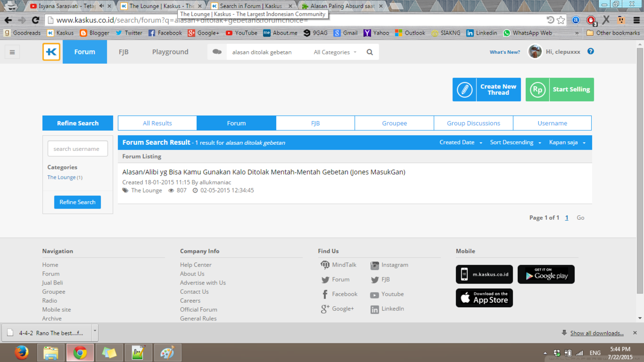Open Firefox from the taskbar
The height and width of the screenshot is (362, 644).
[21, 352]
